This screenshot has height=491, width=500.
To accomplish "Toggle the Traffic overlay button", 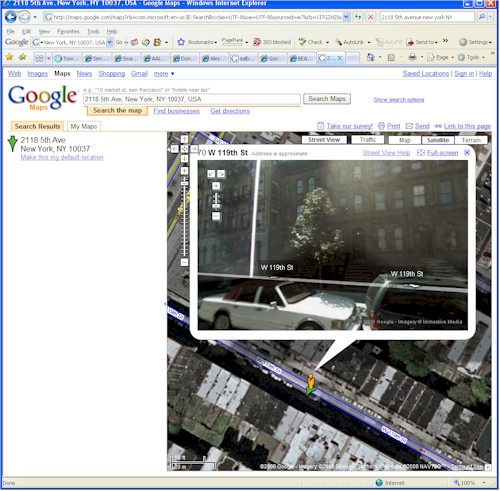I will tap(368, 140).
